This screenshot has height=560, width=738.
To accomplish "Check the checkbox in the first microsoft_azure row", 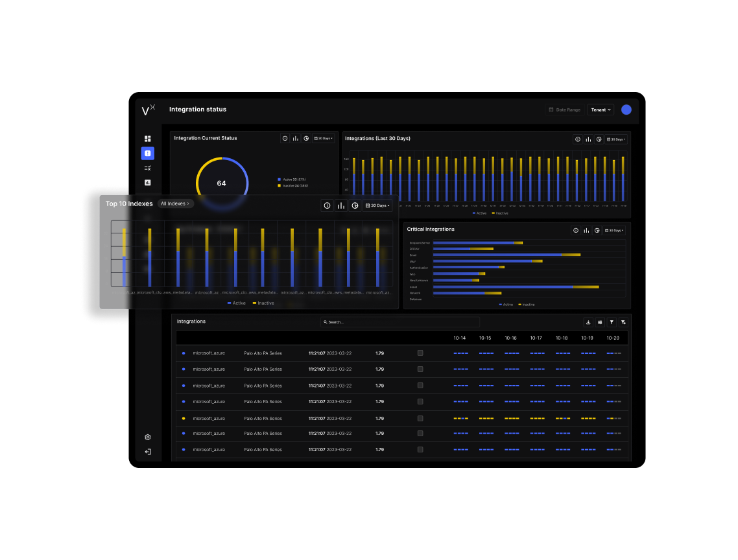I will pos(420,353).
